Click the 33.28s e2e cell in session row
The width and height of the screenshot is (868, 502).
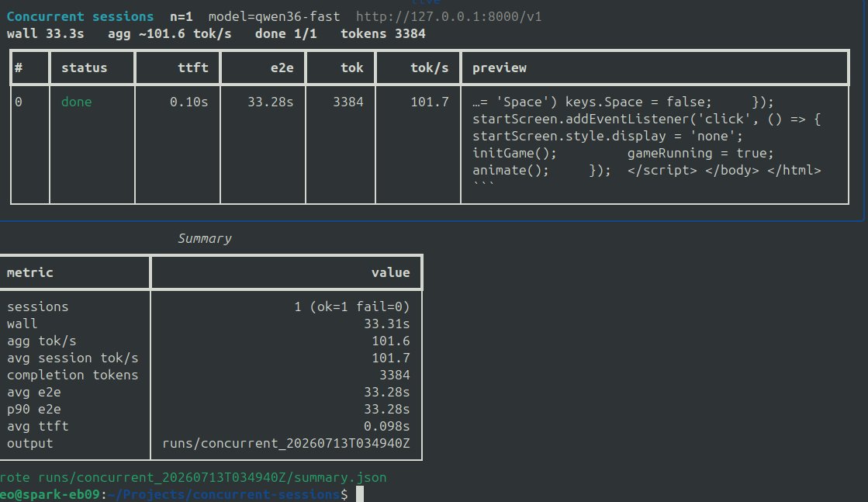(270, 102)
